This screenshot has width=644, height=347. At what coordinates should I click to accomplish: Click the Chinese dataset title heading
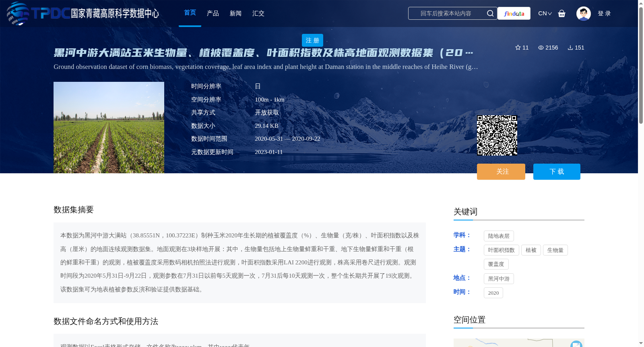(263, 53)
